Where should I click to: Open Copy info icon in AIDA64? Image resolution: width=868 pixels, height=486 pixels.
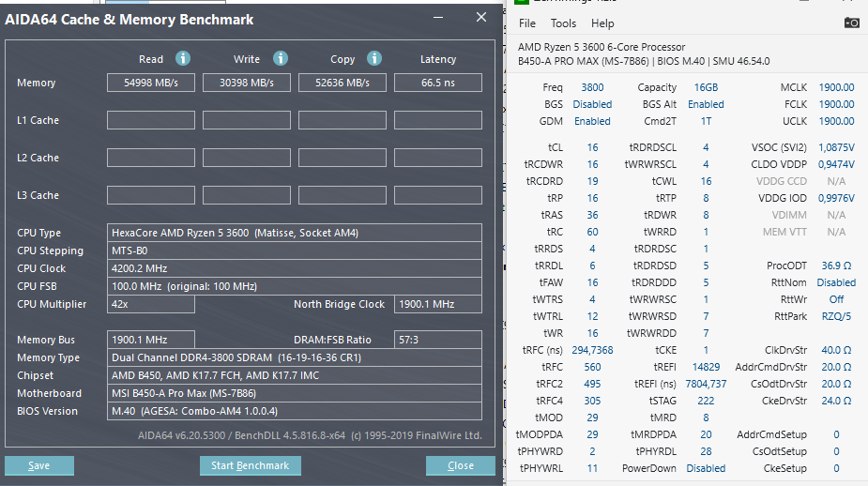[374, 58]
